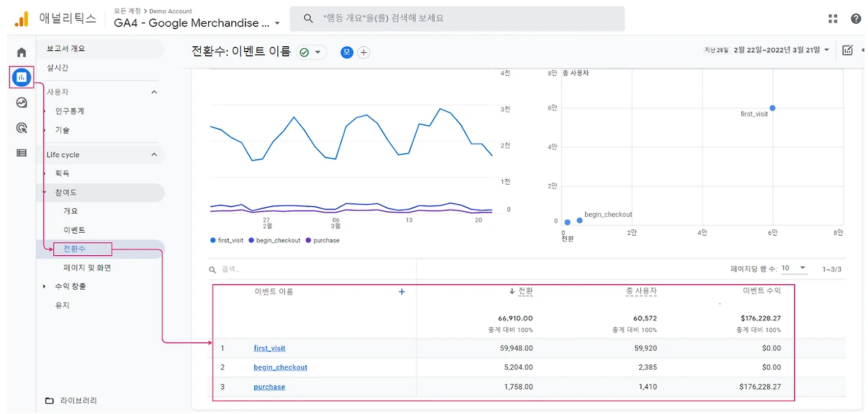The width and height of the screenshot is (868, 414).
Task: Expand the 인구통계 item
Action: [x=45, y=111]
